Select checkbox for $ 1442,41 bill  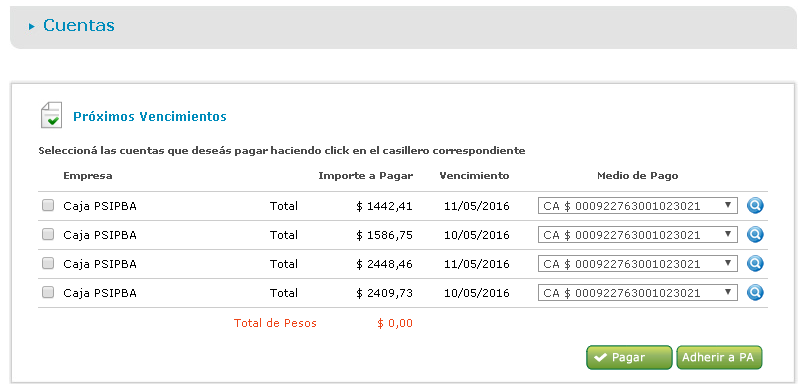coord(48,206)
